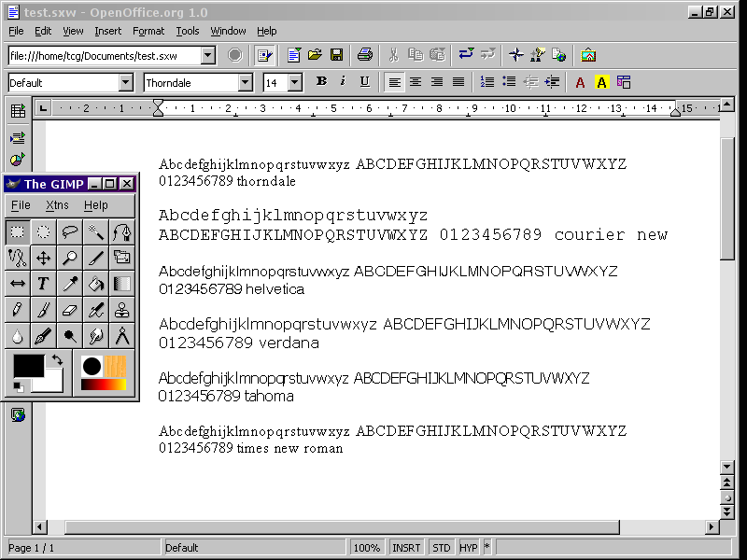Open the Xtns menu in GIMP
747x560 pixels.
pos(57,205)
